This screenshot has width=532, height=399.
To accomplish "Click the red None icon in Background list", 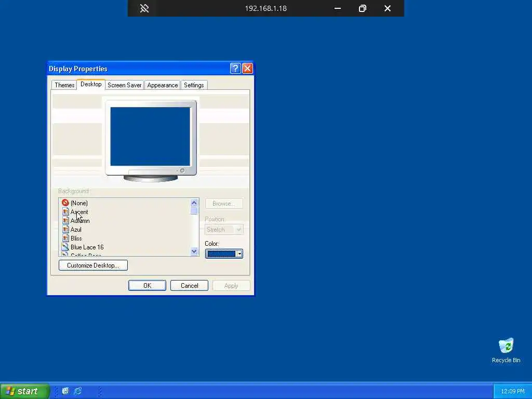I will click(x=65, y=203).
